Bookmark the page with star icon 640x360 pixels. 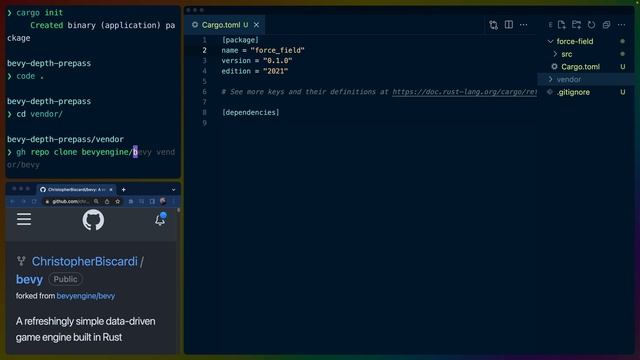coord(118,201)
